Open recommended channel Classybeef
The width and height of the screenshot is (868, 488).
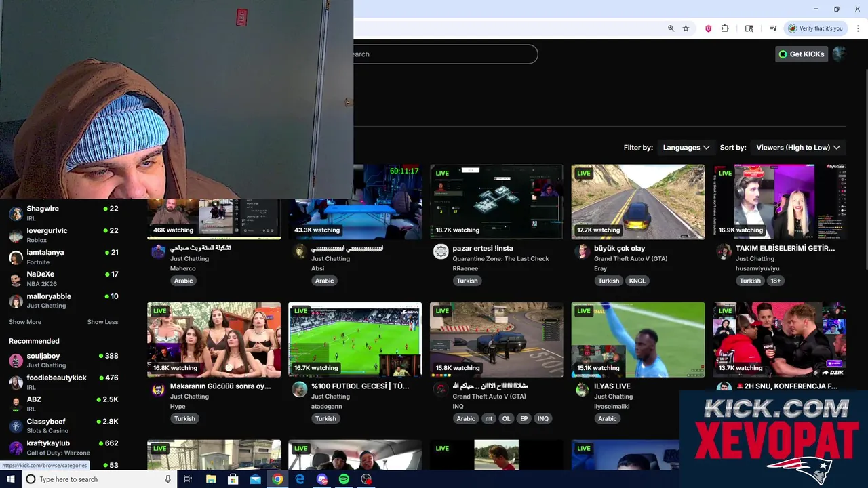(x=64, y=426)
